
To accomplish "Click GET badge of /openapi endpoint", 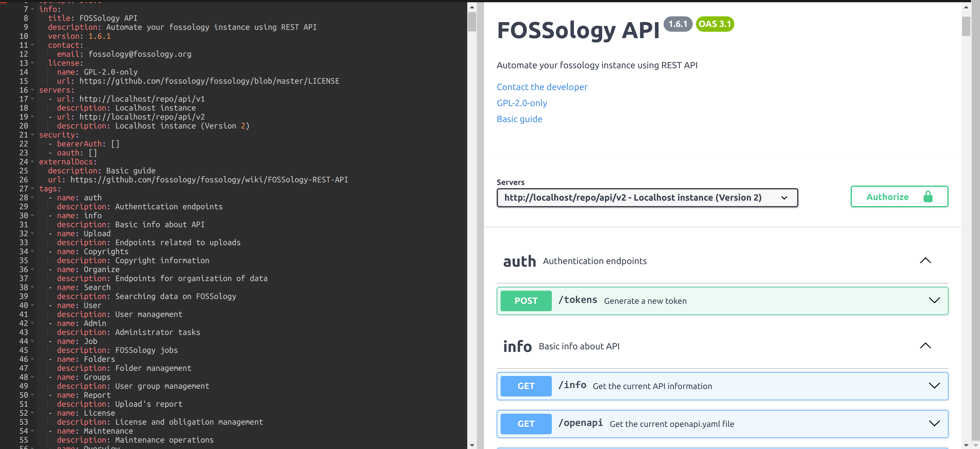I will 526,424.
